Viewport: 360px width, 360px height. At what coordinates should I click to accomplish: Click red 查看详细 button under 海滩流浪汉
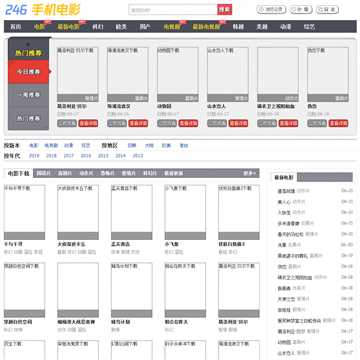(138, 123)
